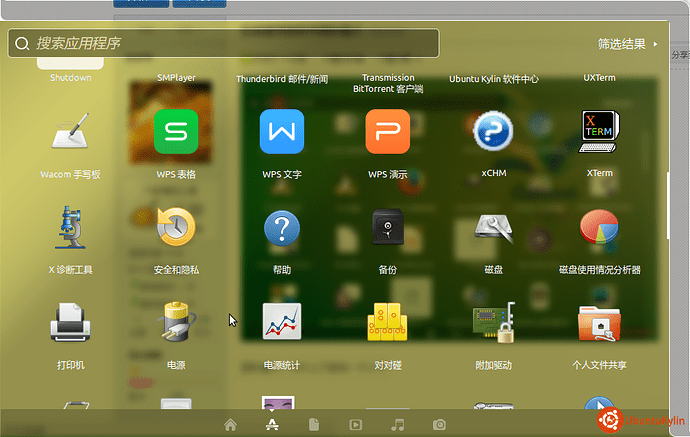Launch 电源统计 power statistics
The image size is (690, 437).
point(282,323)
